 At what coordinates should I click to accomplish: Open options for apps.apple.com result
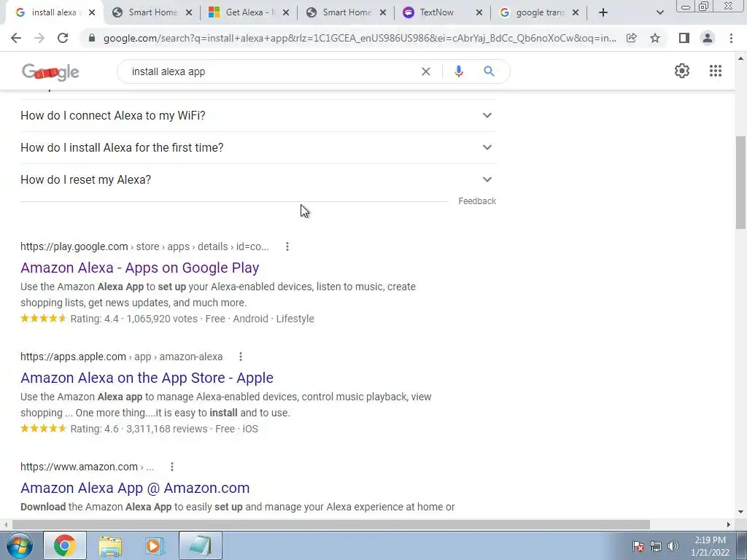241,357
